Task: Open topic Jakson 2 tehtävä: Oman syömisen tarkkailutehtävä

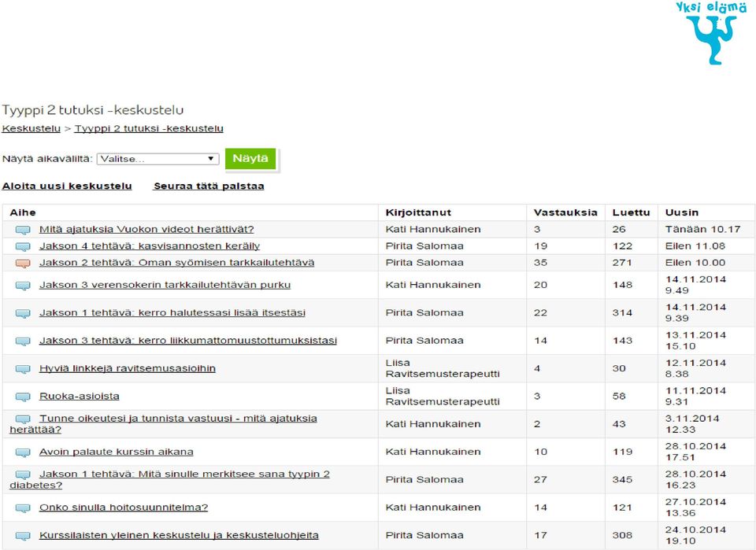Action: click(176, 263)
